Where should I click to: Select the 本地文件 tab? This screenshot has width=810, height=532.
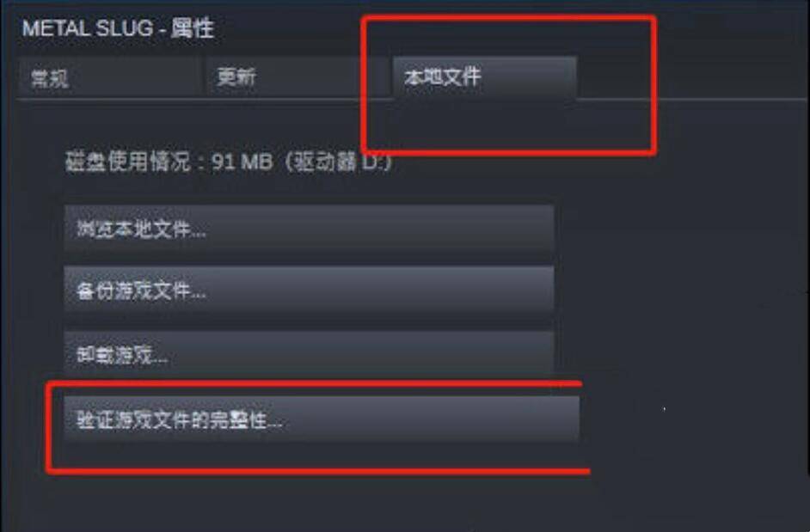(x=485, y=77)
